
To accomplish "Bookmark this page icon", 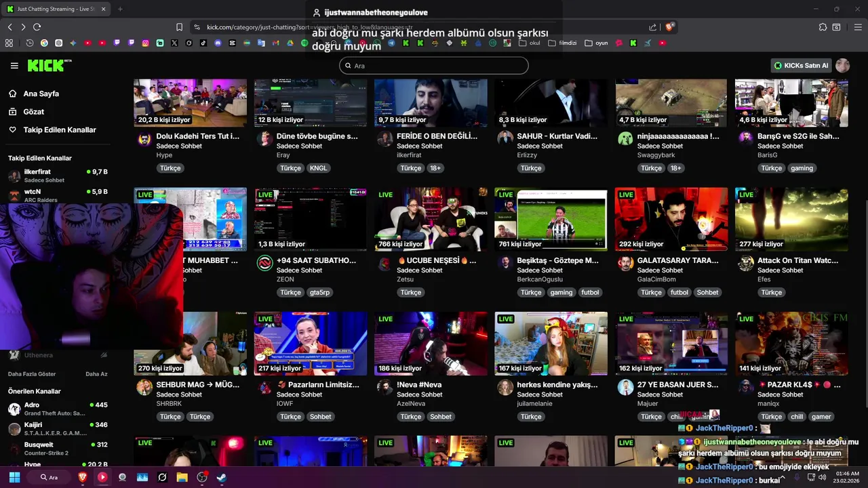I will coord(179,27).
